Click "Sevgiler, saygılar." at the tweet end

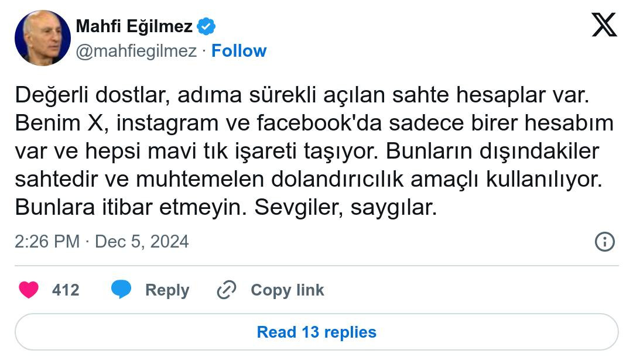point(345,208)
